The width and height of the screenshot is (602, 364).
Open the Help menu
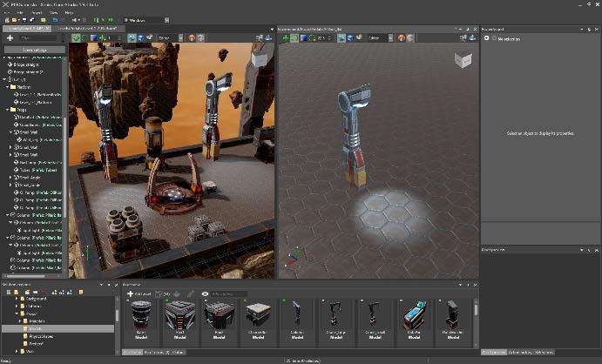69,13
